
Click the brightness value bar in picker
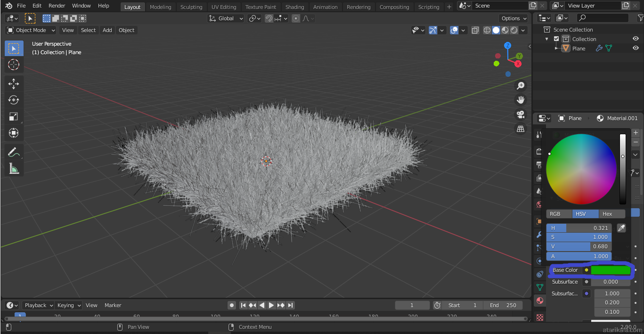623,169
